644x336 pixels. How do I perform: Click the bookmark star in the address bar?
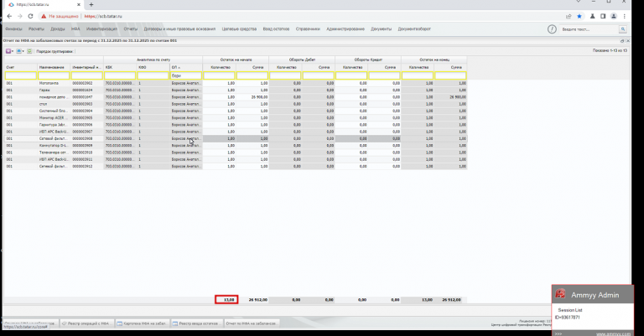tap(579, 17)
